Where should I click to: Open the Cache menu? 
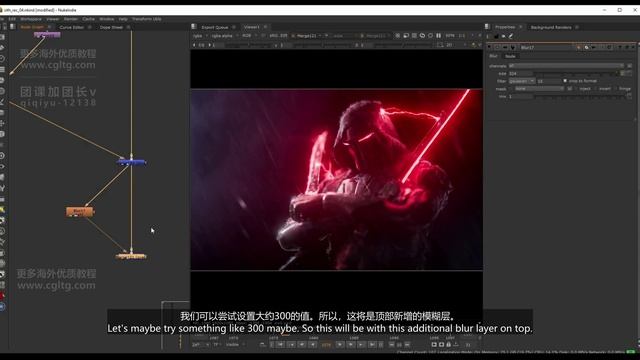click(x=89, y=19)
